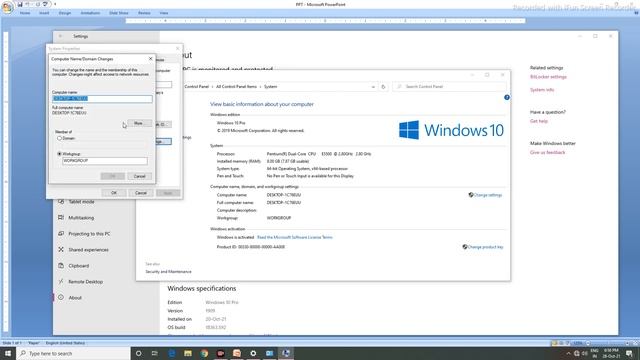Open Tablet mode in Settings sidebar
The image size is (640, 360).
(81, 202)
